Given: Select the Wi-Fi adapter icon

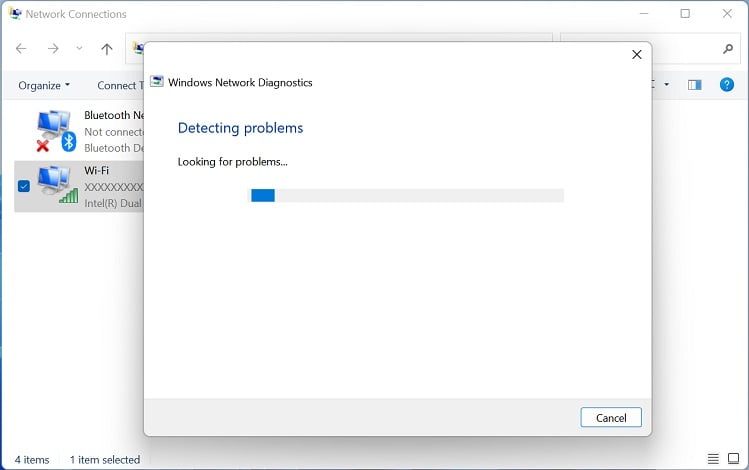Looking at the screenshot, I should click(x=58, y=186).
